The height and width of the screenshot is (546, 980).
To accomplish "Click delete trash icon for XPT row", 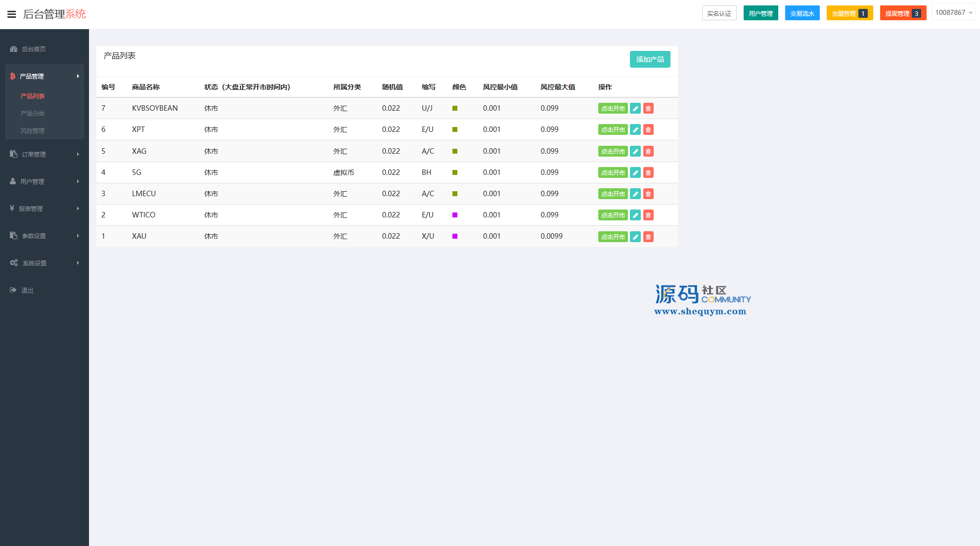I will (648, 130).
